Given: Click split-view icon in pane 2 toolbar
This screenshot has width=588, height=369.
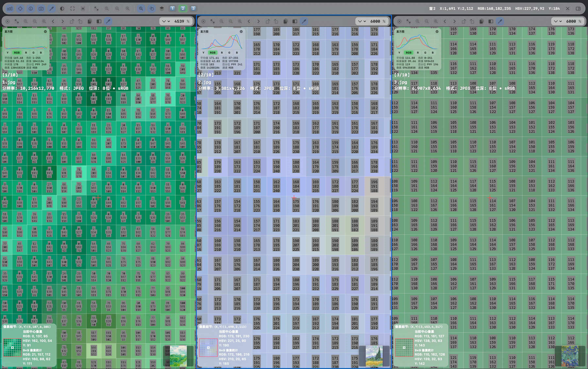Looking at the screenshot, I should (295, 21).
